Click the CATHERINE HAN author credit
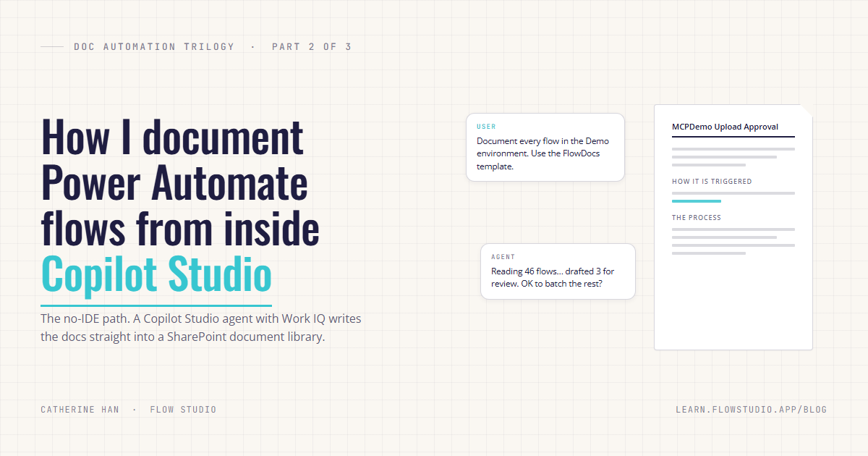This screenshot has width=868, height=456. pyautogui.click(x=80, y=409)
